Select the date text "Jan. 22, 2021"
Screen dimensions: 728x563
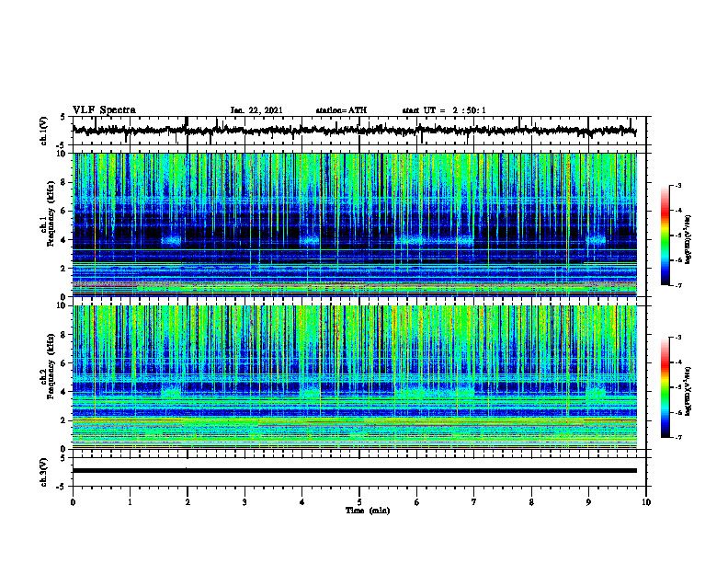point(256,110)
